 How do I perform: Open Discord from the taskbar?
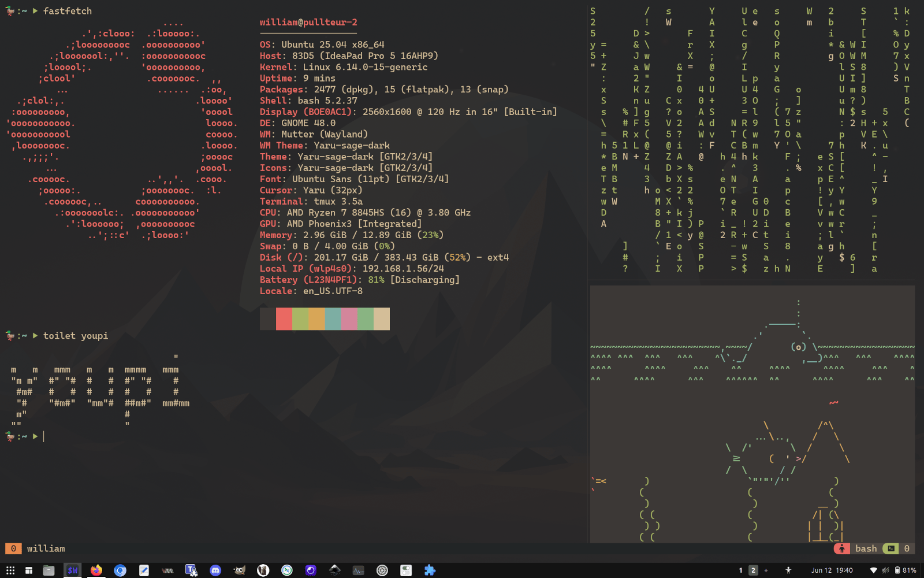[x=214, y=571]
